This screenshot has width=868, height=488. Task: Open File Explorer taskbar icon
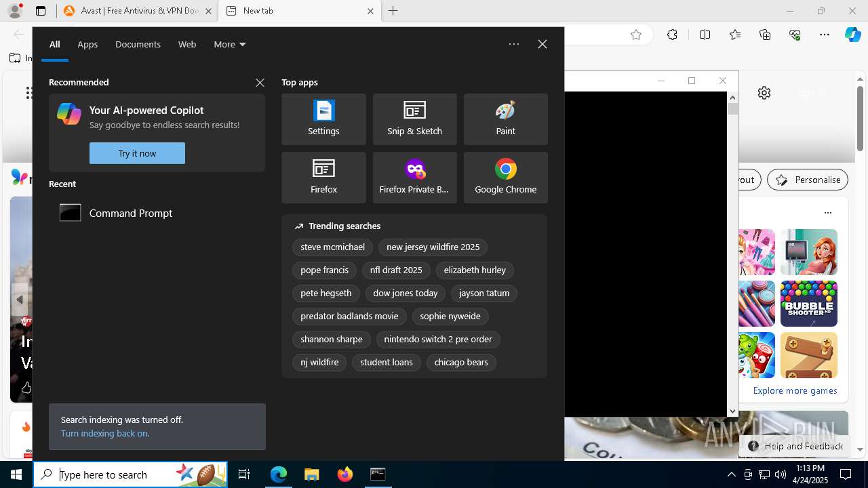311,474
